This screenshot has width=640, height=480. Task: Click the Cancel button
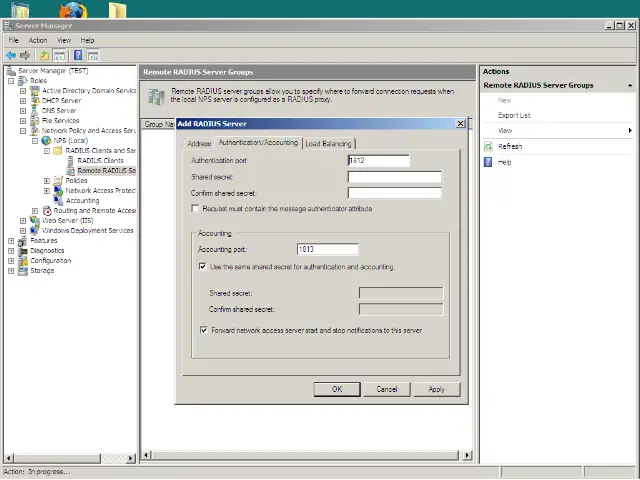(387, 389)
